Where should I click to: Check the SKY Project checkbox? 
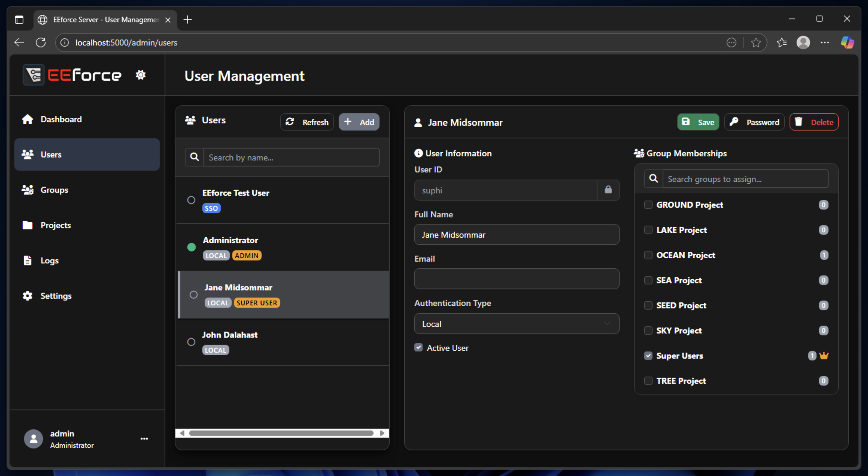648,331
